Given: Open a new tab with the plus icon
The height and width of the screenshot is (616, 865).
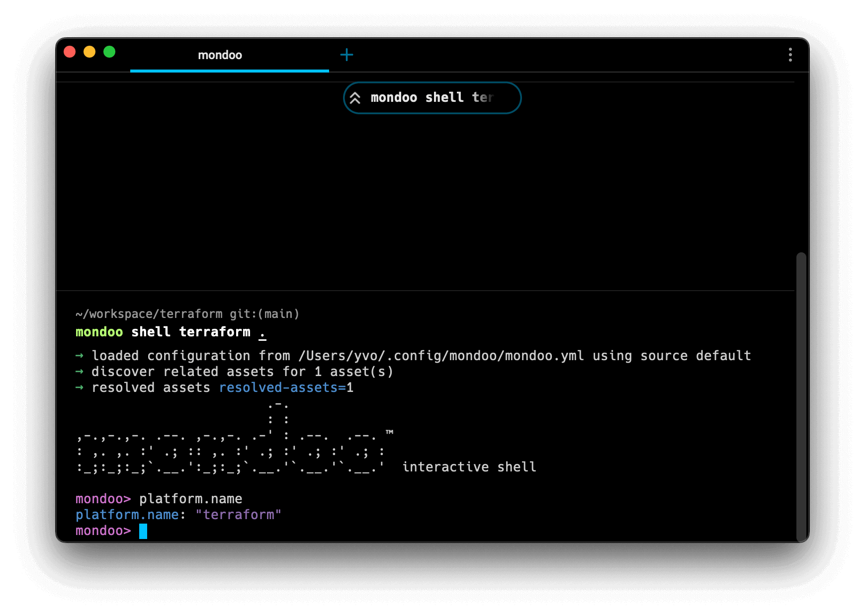Looking at the screenshot, I should [x=346, y=55].
